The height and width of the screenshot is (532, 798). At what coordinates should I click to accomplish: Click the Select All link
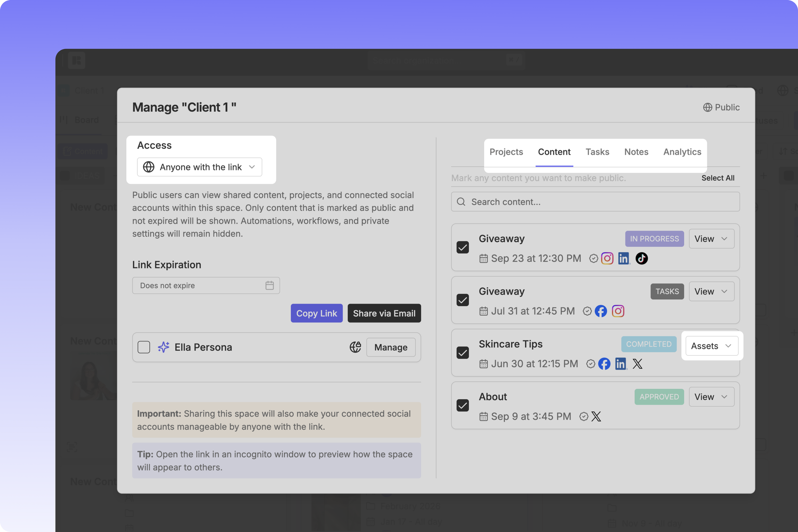718,178
